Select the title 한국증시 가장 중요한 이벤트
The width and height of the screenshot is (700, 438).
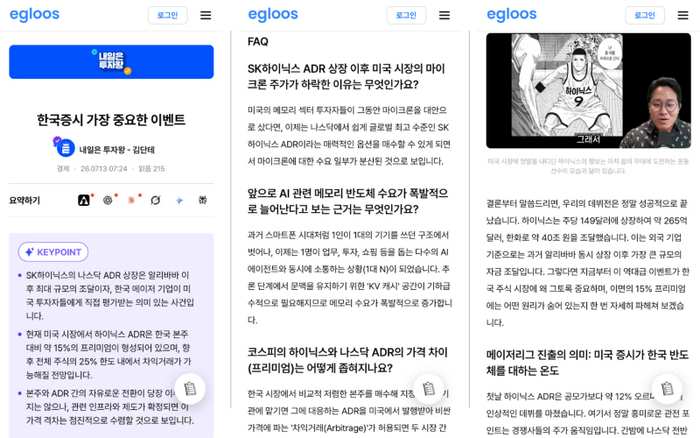click(111, 120)
